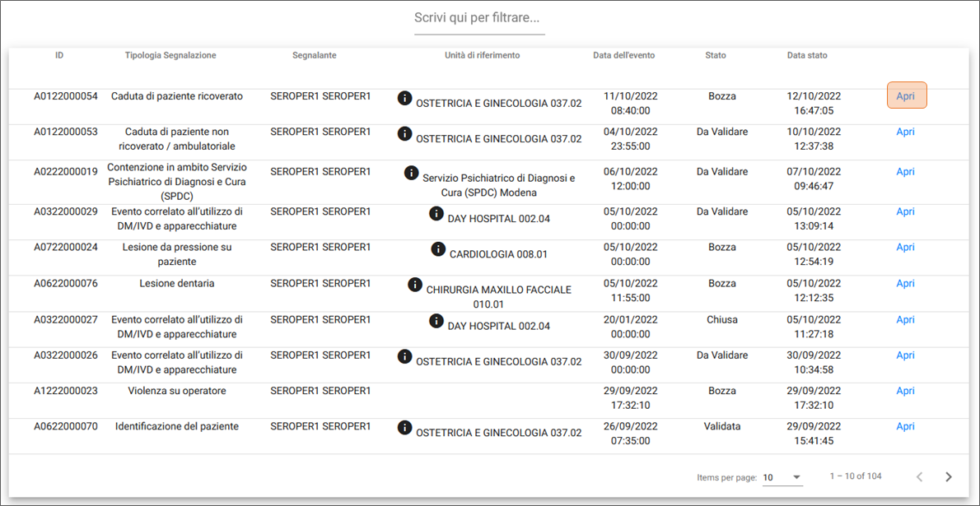Click the filter text field
Image resolution: width=980 pixels, height=506 pixels.
coord(479,18)
